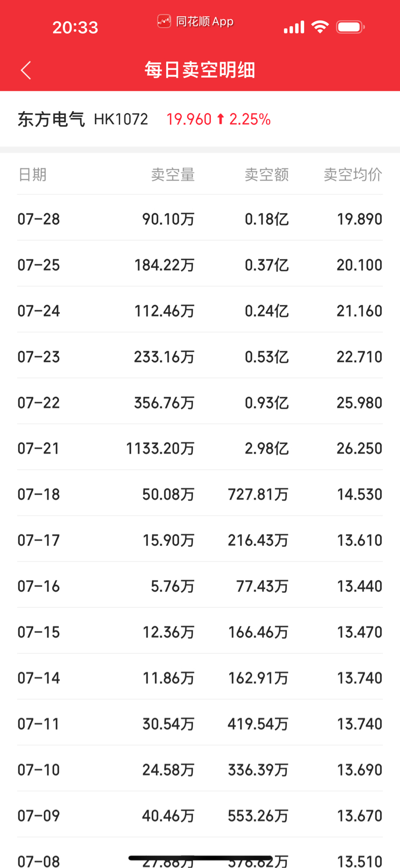This screenshot has width=400, height=868.
Task: Tap the battery indicator icon
Action: point(351,27)
